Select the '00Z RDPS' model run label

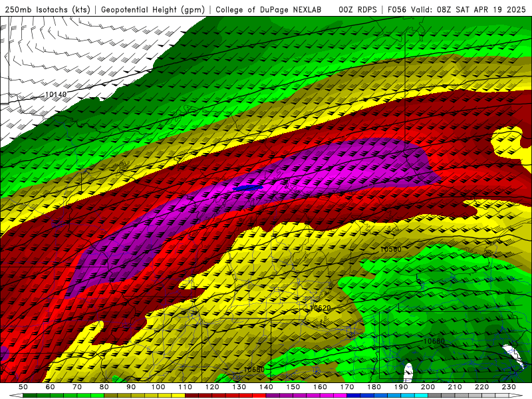tap(358, 9)
